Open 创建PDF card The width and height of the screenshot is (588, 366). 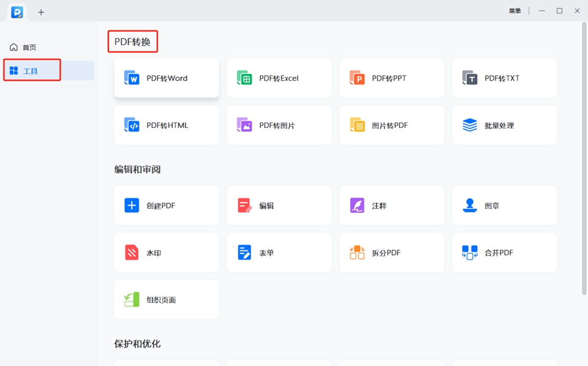(167, 205)
